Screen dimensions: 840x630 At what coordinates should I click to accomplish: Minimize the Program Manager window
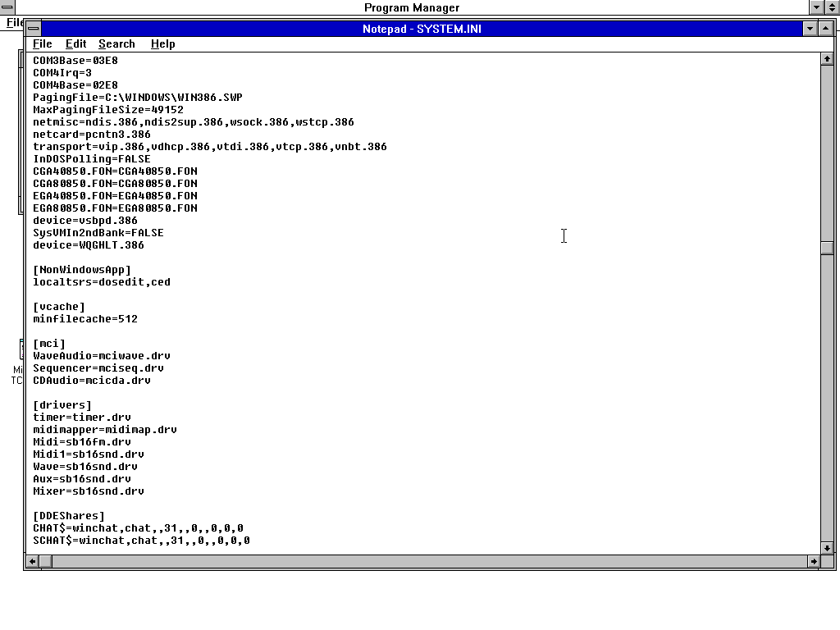[x=816, y=7]
